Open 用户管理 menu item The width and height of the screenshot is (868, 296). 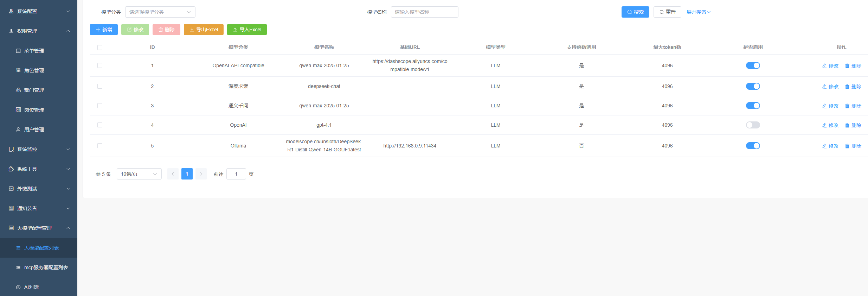pos(39,130)
